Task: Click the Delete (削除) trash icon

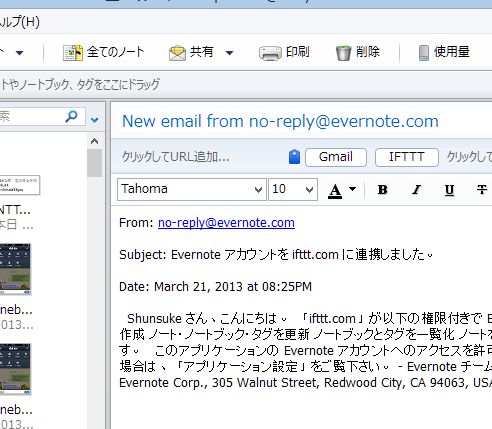Action: coord(343,53)
